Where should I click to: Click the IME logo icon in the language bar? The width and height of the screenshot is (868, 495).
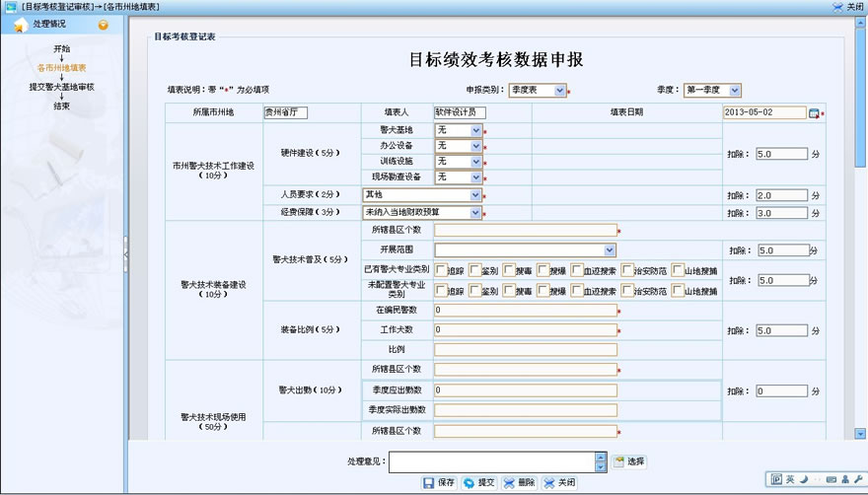[776, 479]
